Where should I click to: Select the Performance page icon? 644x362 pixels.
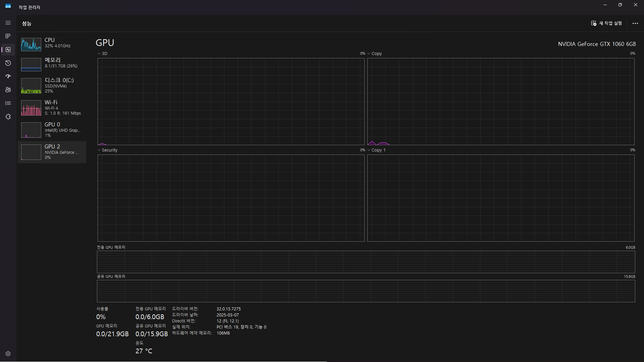8,50
